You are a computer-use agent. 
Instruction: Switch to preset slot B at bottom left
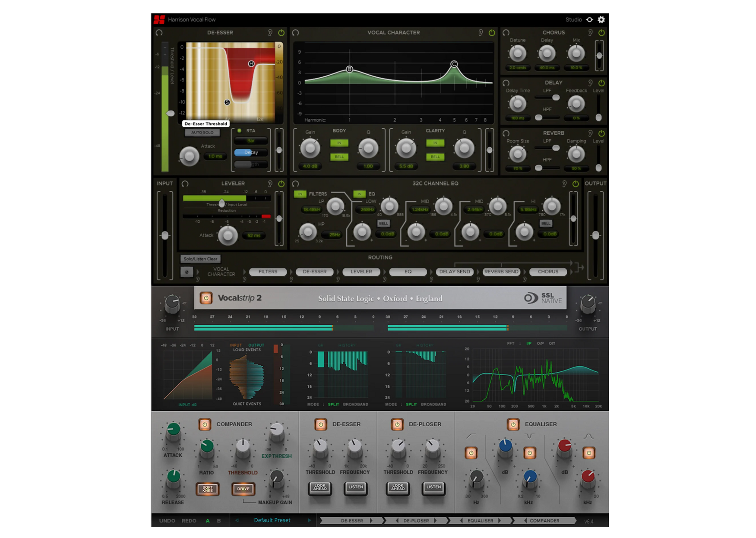click(218, 520)
